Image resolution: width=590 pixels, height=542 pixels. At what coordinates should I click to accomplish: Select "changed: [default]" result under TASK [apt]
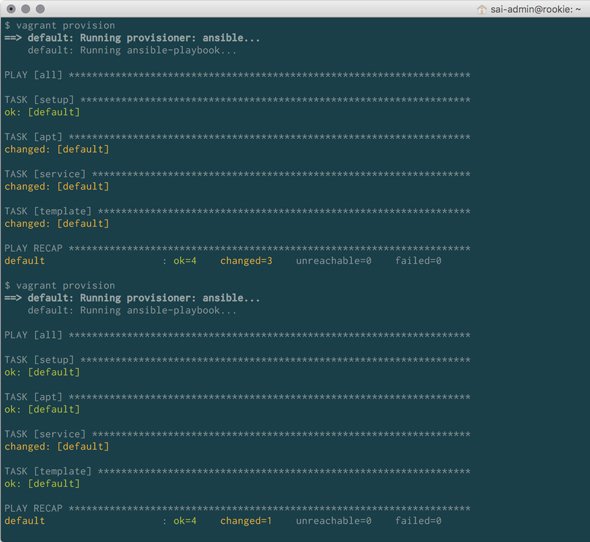pos(57,149)
